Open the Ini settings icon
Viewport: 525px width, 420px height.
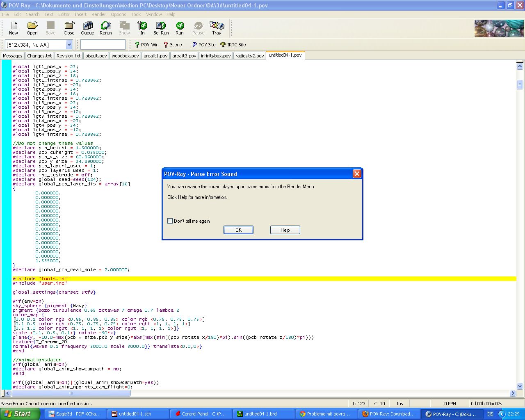143,28
